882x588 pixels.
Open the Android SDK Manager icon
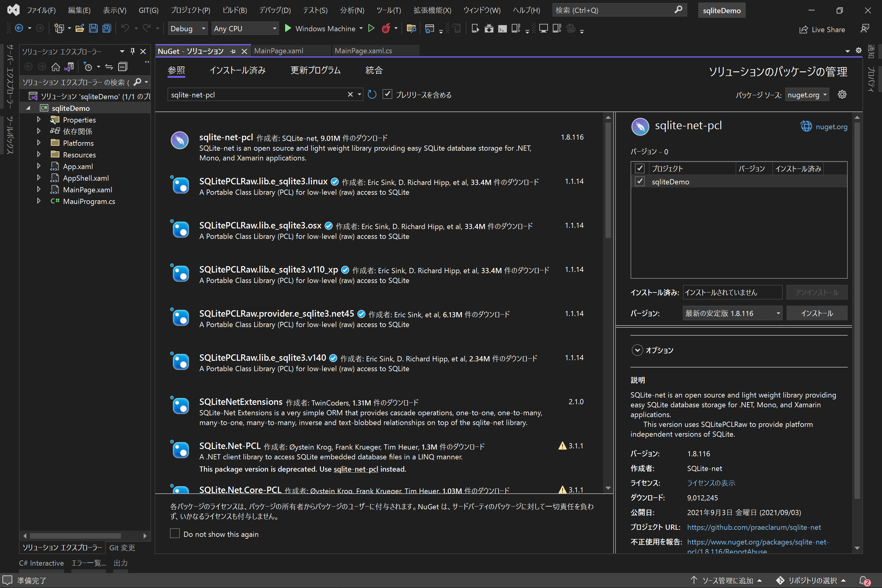489,28
